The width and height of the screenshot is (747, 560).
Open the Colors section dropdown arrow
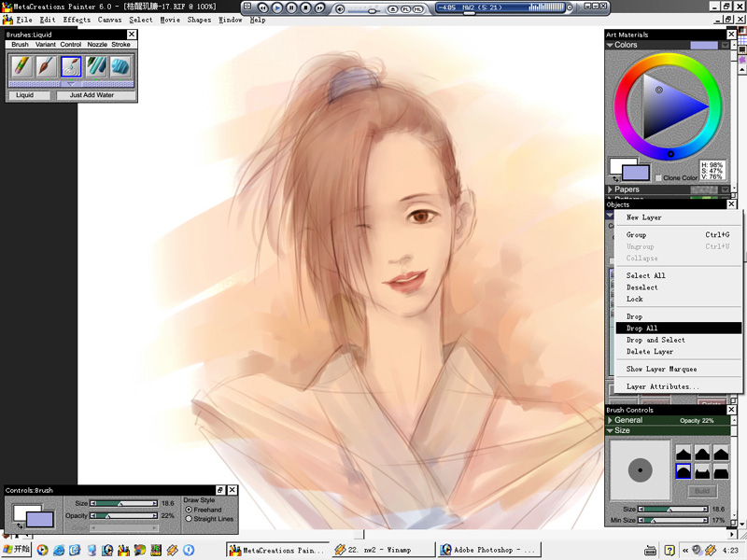[x=726, y=45]
